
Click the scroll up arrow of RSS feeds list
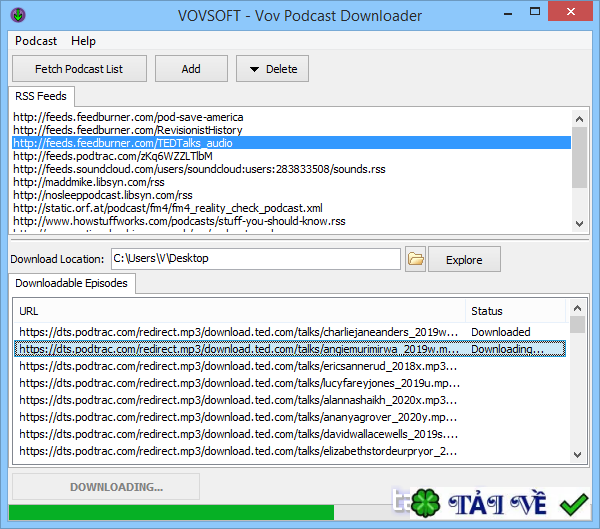[x=579, y=119]
